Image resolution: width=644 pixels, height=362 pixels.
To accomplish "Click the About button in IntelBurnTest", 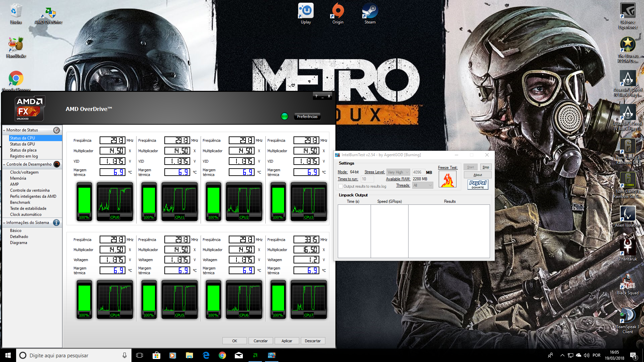I will 478,175.
